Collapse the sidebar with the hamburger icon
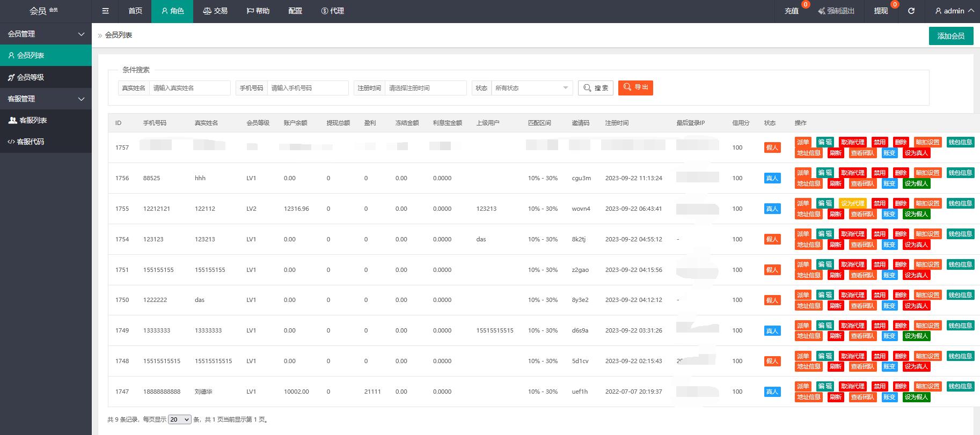The height and width of the screenshot is (435, 980). (x=105, y=11)
